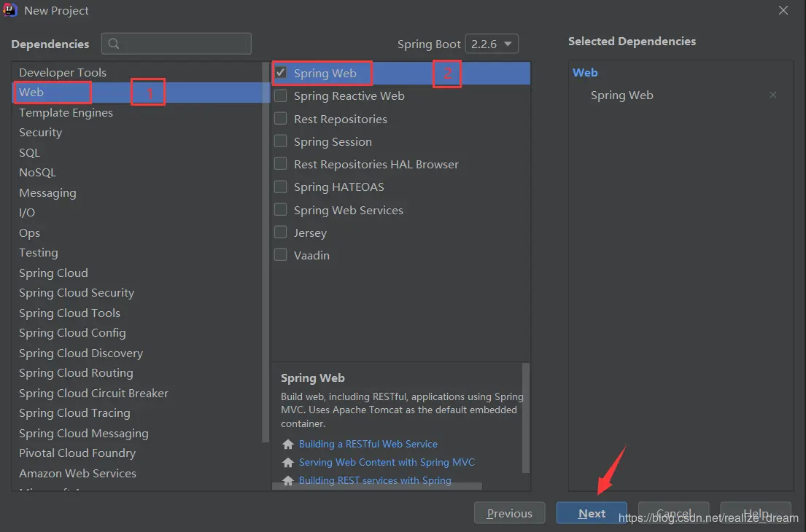806x532 pixels.
Task: Click the category list vertical scrollbar
Action: (x=266, y=251)
